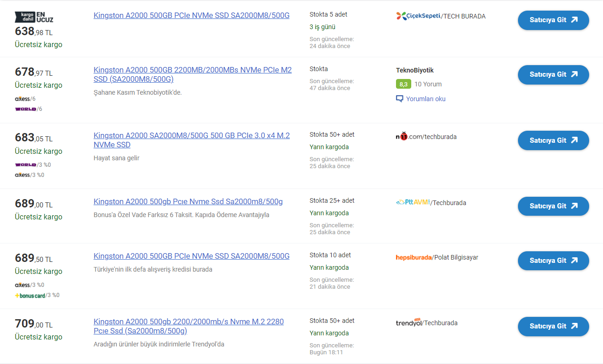This screenshot has width=603, height=364.
Task: Click the '10 Yorum' review count
Action: (x=428, y=84)
